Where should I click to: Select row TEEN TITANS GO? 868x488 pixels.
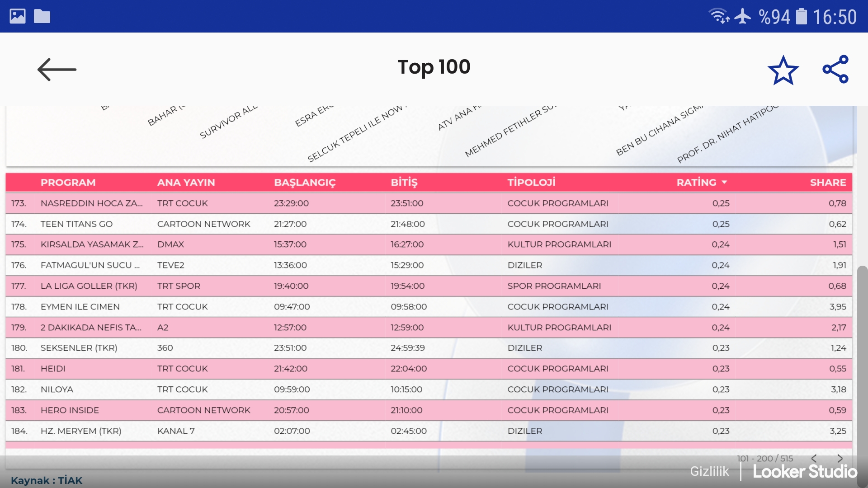[x=429, y=224]
